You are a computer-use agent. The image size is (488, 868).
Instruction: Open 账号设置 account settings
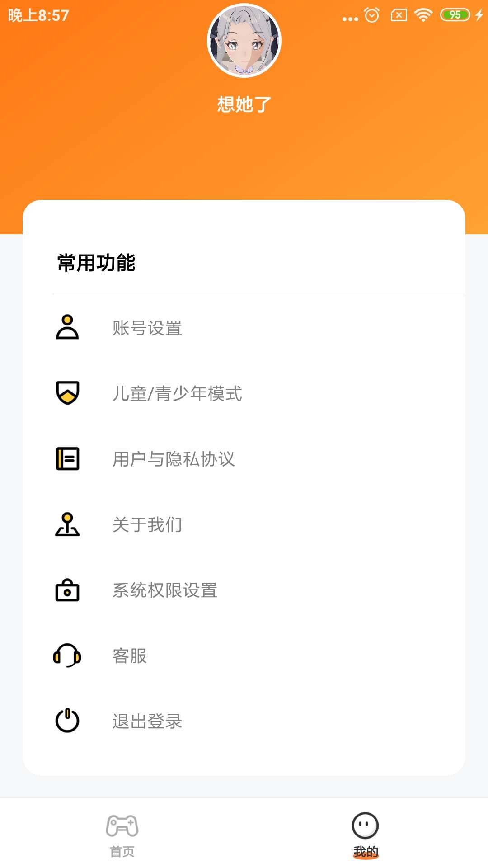point(147,328)
